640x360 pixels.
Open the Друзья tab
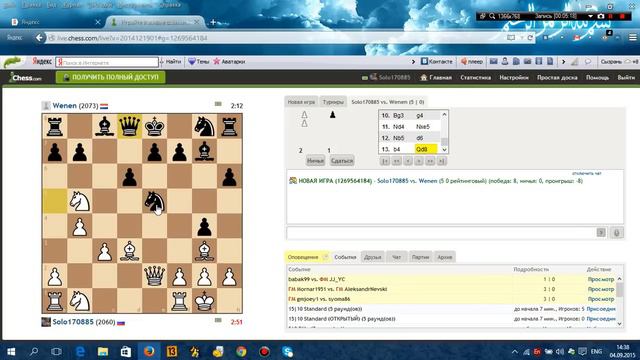coord(373,257)
